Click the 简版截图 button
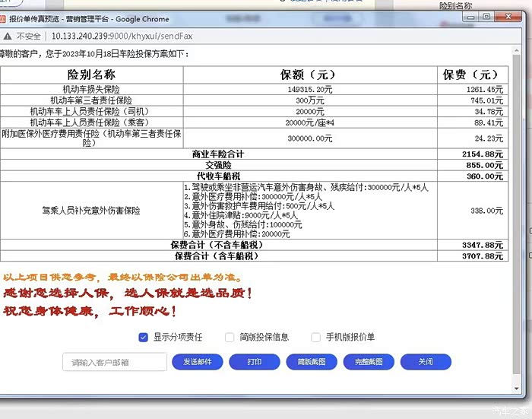Viewport: 532px width, 419px height. (x=312, y=362)
